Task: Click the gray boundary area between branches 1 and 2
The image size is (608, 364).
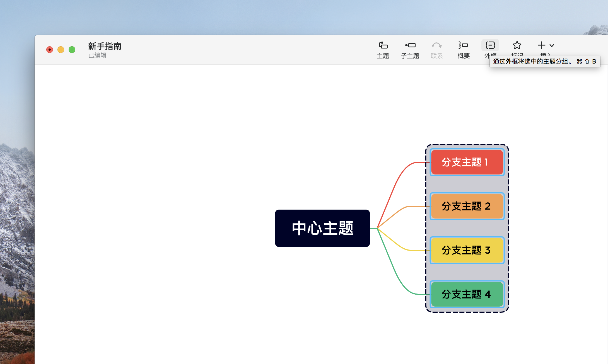Action: coord(467,184)
